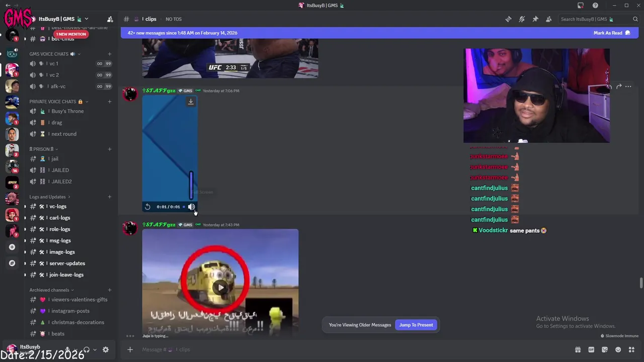Mute the video clip speaker icon
The height and width of the screenshot is (362, 644).
[191, 207]
